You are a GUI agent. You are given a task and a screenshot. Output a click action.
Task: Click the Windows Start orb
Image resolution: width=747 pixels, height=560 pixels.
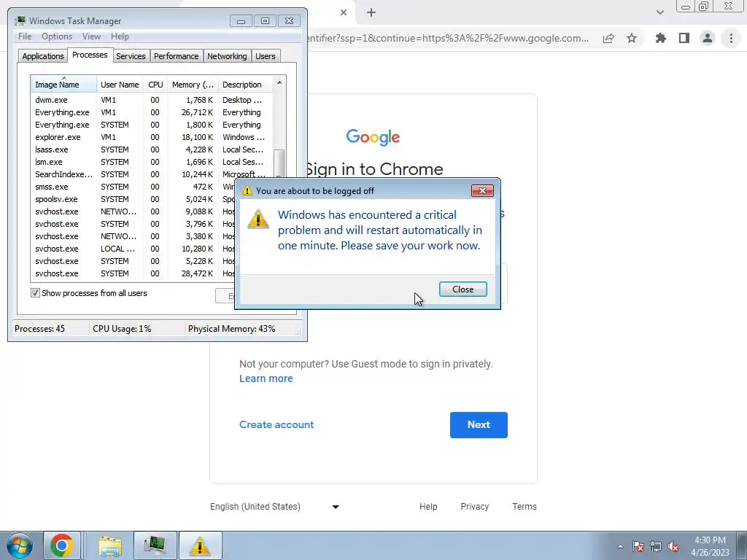pos(20,545)
